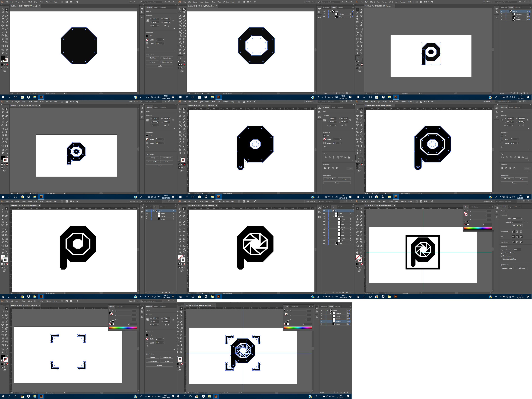This screenshot has width=532, height=399.
Task: Click the Show Grid icon in Ruler & Grids
Action: (x=517, y=231)
